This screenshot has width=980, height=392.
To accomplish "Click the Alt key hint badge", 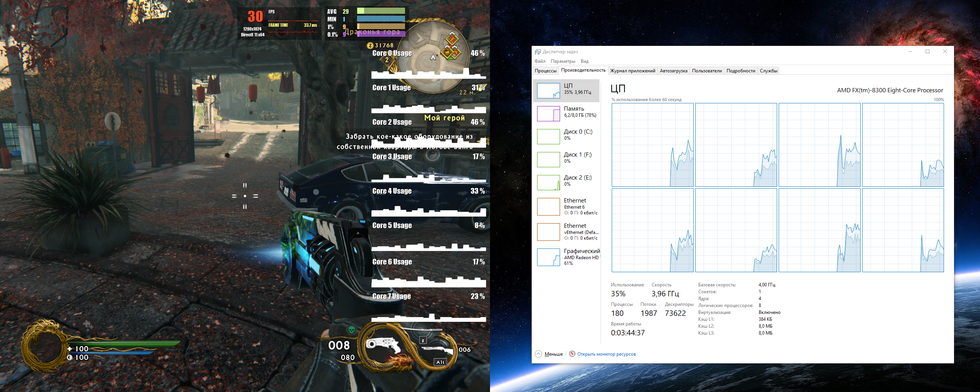I will point(440,362).
